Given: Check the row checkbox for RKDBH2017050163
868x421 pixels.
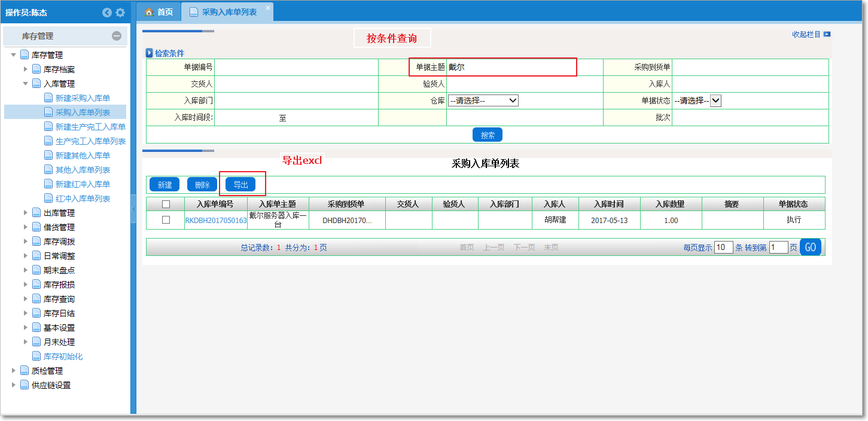Looking at the screenshot, I should click(166, 220).
